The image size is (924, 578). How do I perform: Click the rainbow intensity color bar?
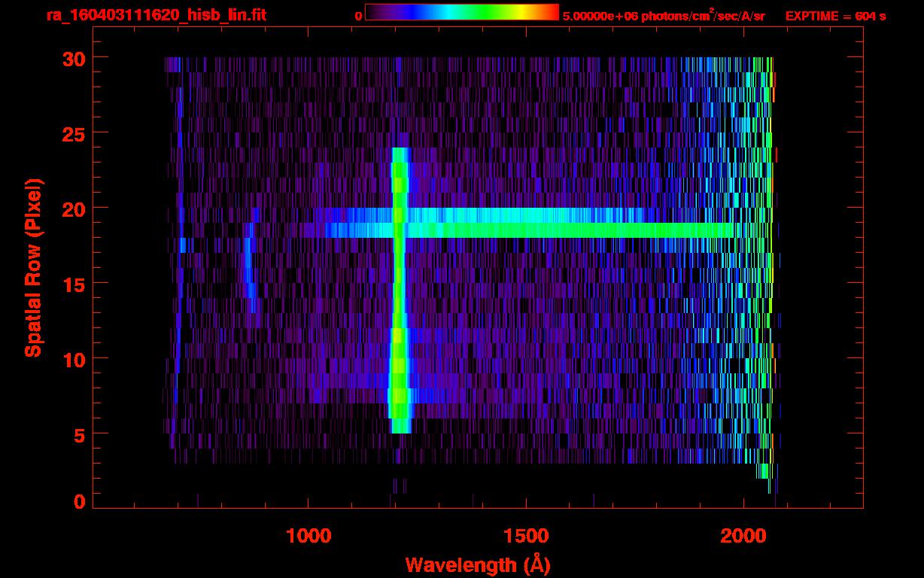click(x=462, y=12)
